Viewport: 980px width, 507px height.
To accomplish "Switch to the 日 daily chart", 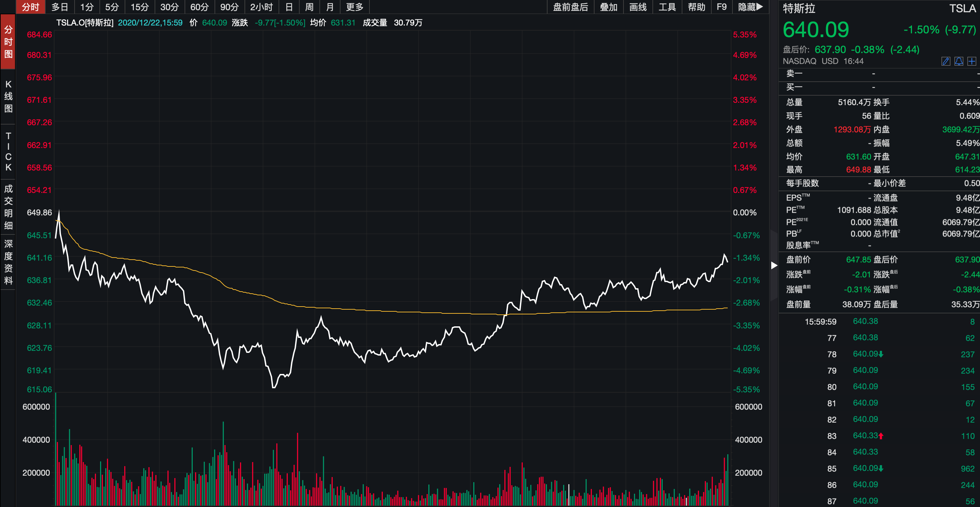I will (289, 7).
